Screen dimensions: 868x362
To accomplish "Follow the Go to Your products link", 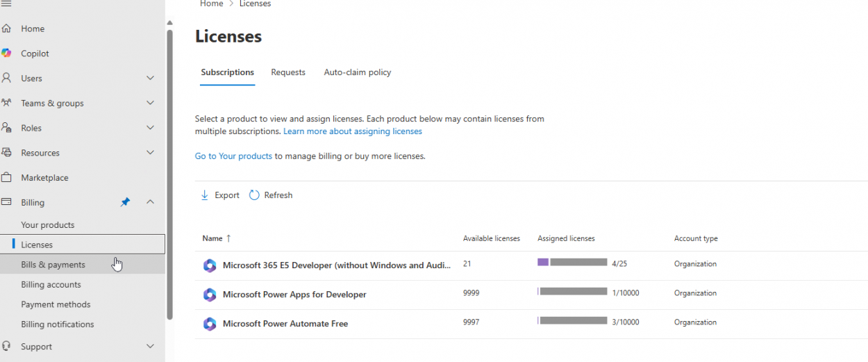I will click(233, 156).
